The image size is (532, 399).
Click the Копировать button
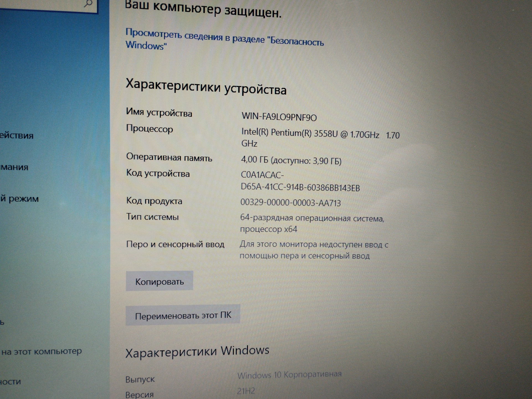pos(159,281)
